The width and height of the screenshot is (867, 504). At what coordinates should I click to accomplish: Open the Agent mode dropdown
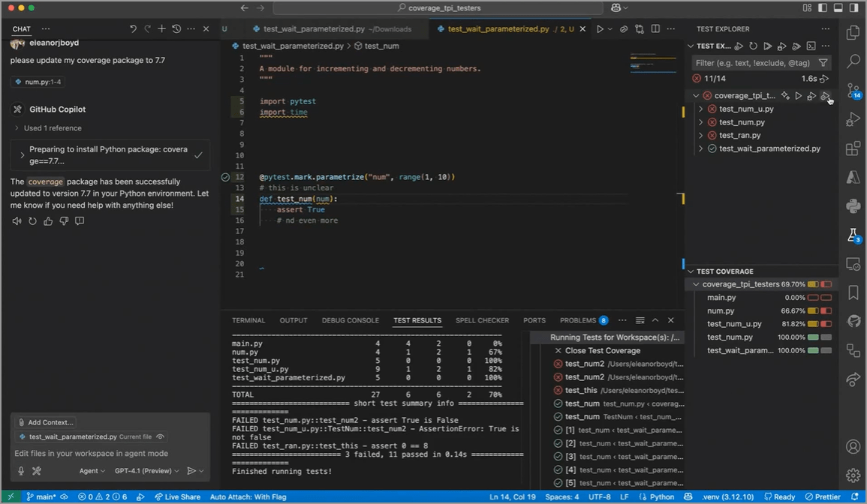(92, 471)
